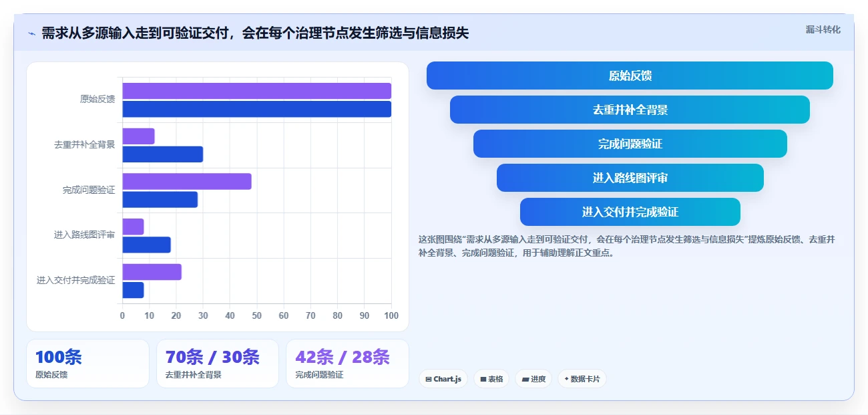Image resolution: width=868 pixels, height=415 pixels.
Task: Click the 42条 / 28条 data card
Action: [347, 364]
